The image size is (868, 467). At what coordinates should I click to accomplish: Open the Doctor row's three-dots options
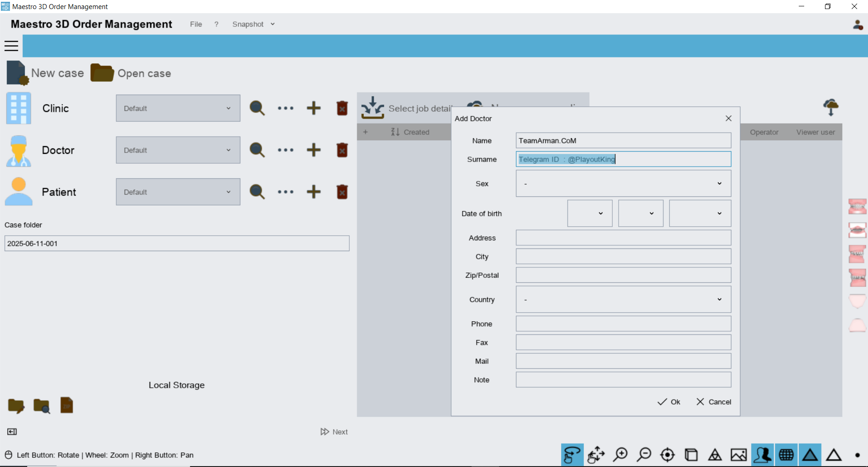[x=286, y=150]
